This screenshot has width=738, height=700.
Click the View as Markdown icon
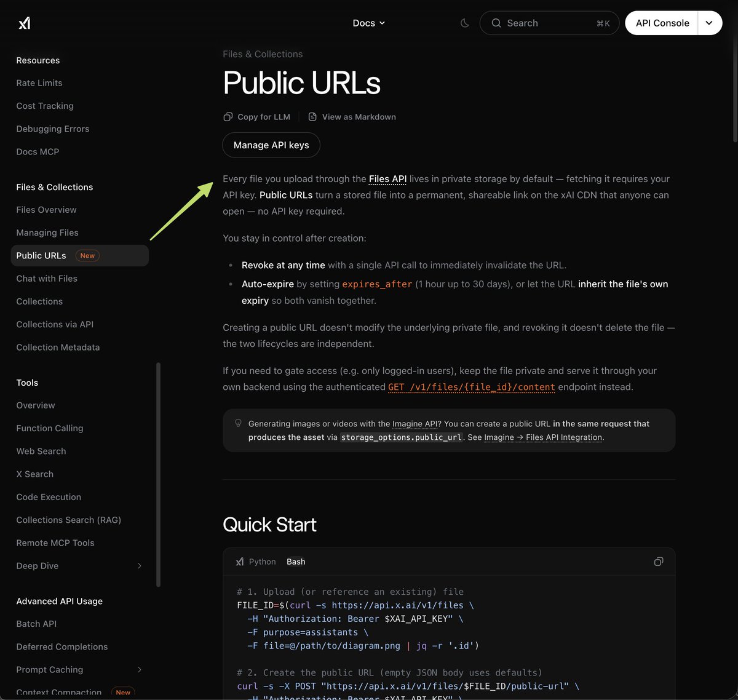pyautogui.click(x=312, y=117)
